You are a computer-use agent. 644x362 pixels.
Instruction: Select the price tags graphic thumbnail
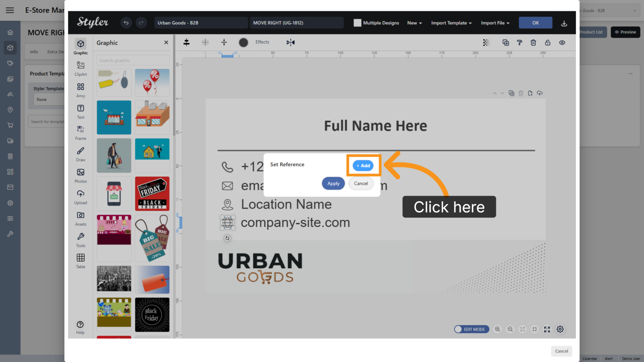pyautogui.click(x=114, y=82)
